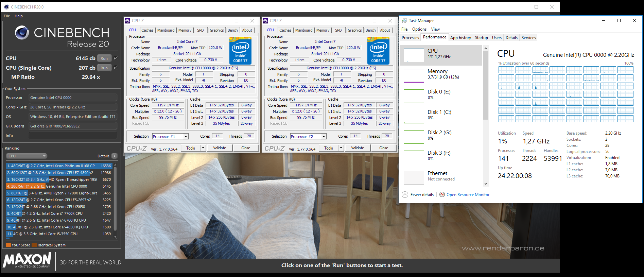Click the first CPU-Z window title bar icon
Viewport: 644px width, 277px height.
(127, 21)
